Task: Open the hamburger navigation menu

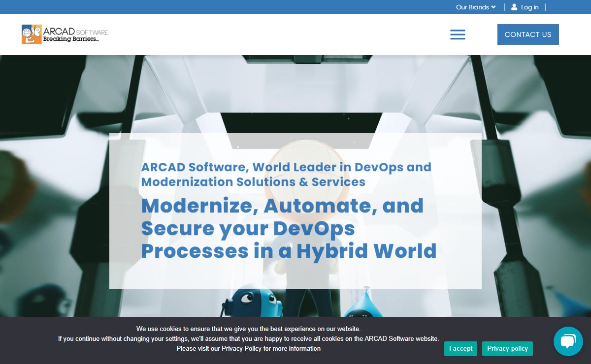Action: pos(458,34)
